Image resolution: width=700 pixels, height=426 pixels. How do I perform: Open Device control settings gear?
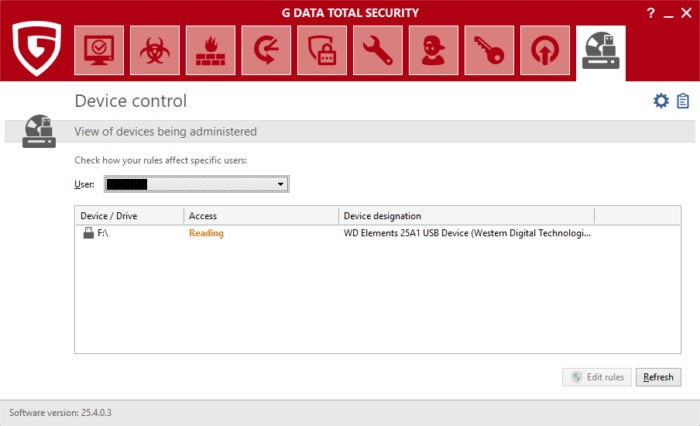(x=661, y=101)
